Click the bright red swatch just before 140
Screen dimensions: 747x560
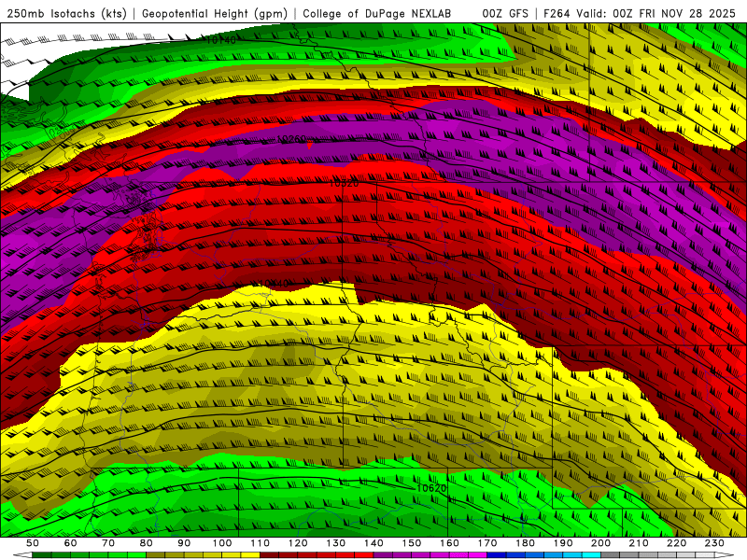(364, 555)
